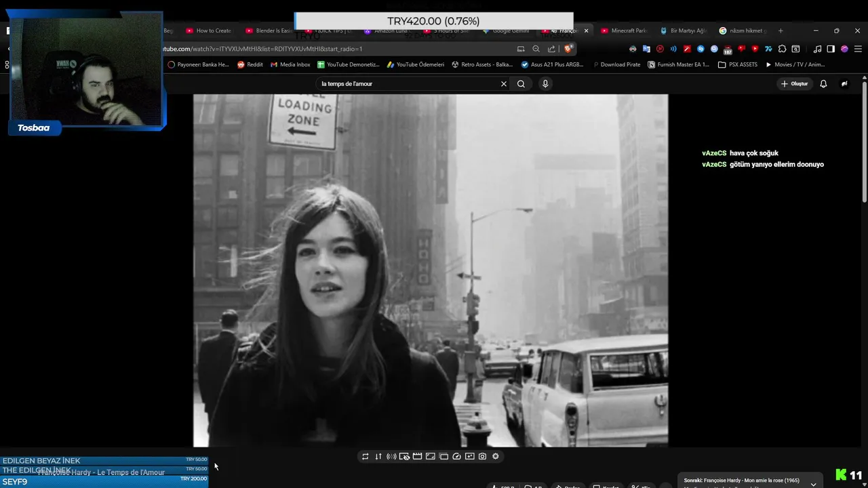
Task: Switch to the Bir Martıyı Ağla... tab
Action: click(684, 30)
